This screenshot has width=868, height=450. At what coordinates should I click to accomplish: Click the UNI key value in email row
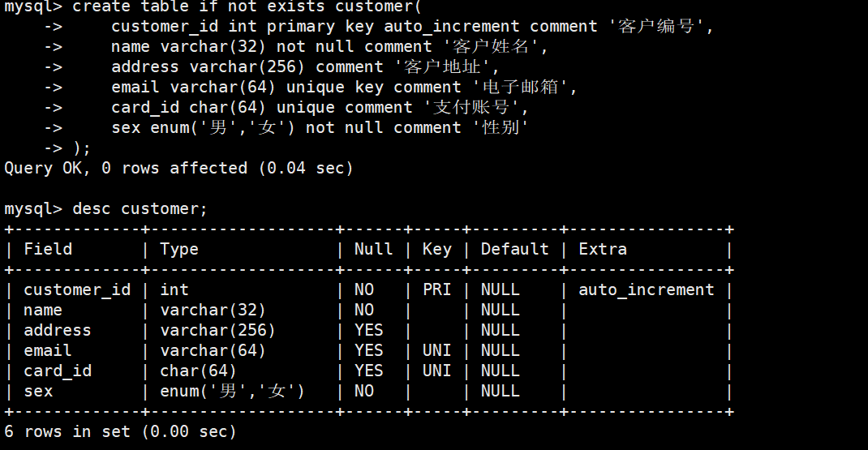tap(436, 350)
